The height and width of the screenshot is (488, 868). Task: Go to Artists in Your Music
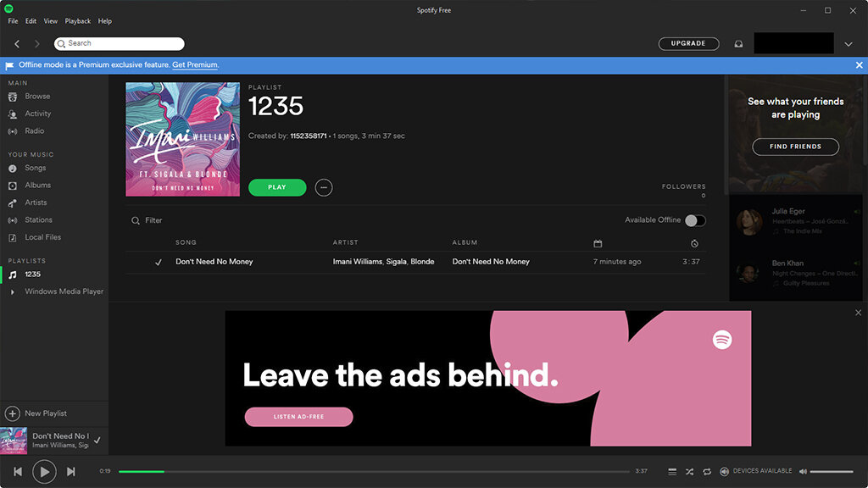point(36,202)
